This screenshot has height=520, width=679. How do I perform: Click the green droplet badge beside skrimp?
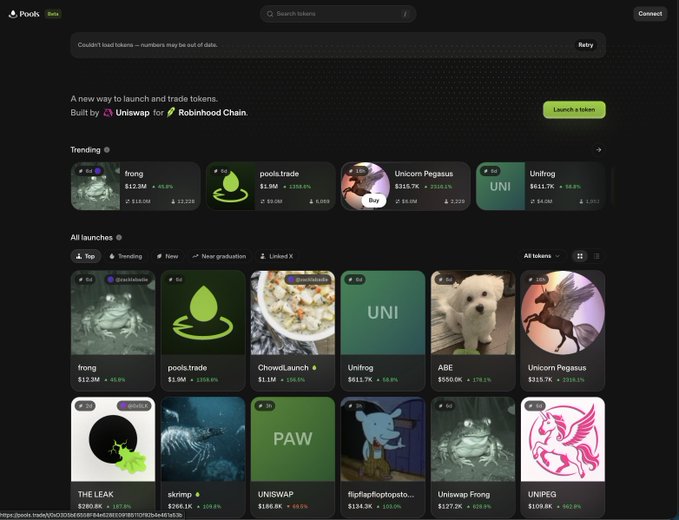coord(198,494)
